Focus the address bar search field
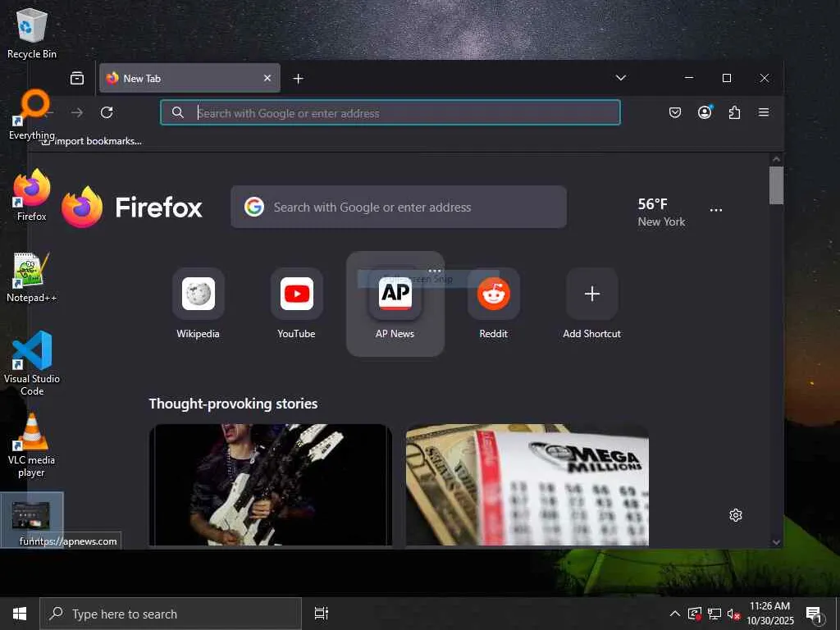840x630 pixels. (390, 112)
